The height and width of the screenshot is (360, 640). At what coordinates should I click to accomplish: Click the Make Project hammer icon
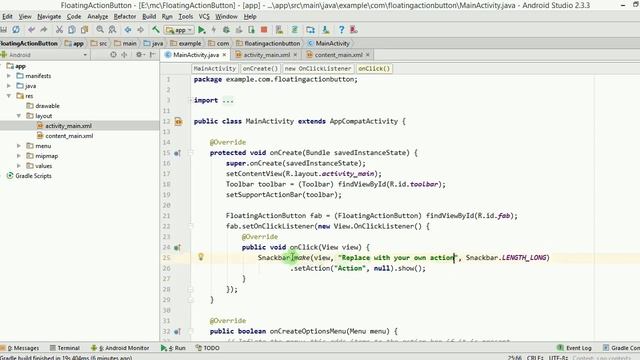pyautogui.click(x=156, y=30)
